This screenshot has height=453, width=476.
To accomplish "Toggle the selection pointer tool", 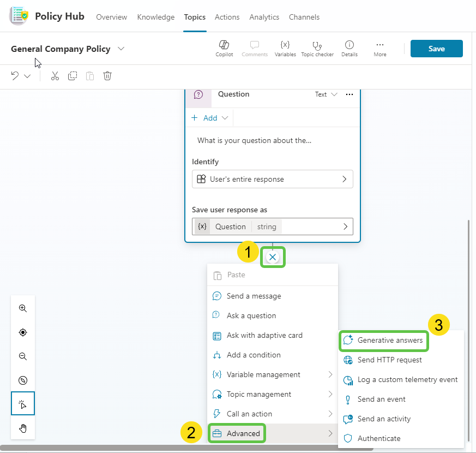I will 23,404.
